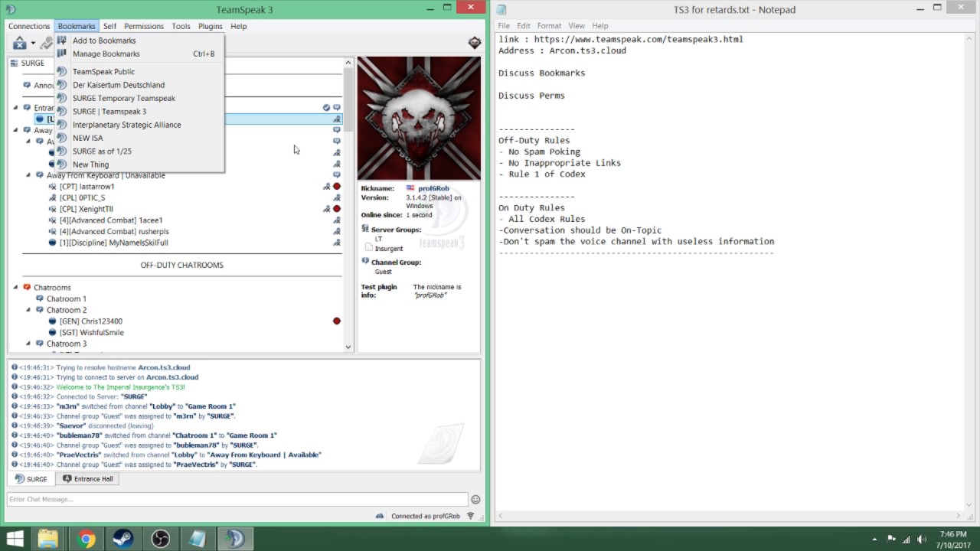
Task: Open the Plugins menu
Action: (210, 26)
